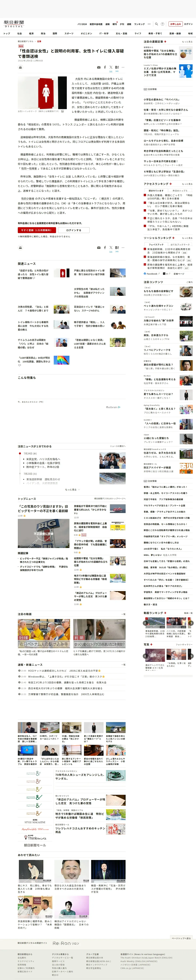Open Re:Ron related site logo
This screenshot has width=196, height=980.
point(66,943)
